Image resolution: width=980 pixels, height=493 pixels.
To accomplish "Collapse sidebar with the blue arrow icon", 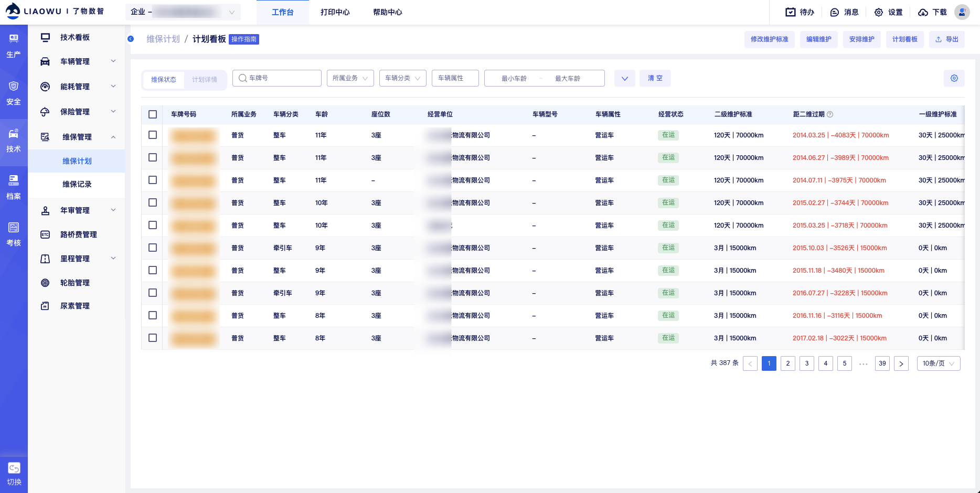I will (x=131, y=39).
